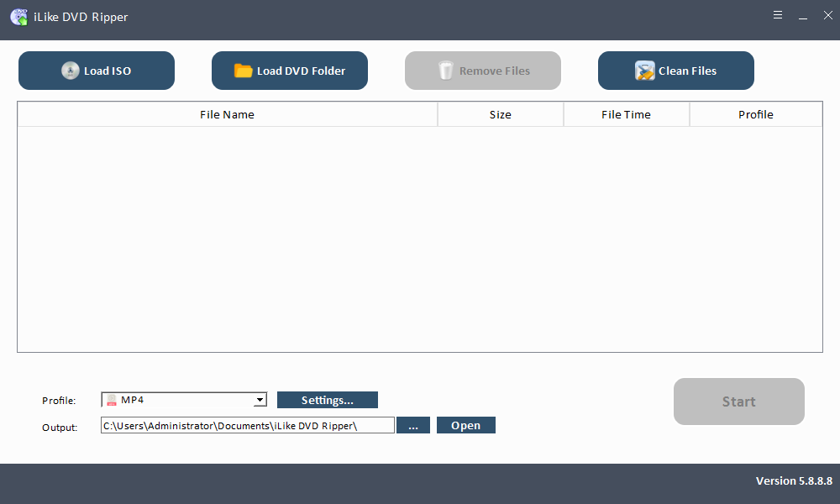Open the Settings... button
The width and height of the screenshot is (840, 504).
coord(328,400)
